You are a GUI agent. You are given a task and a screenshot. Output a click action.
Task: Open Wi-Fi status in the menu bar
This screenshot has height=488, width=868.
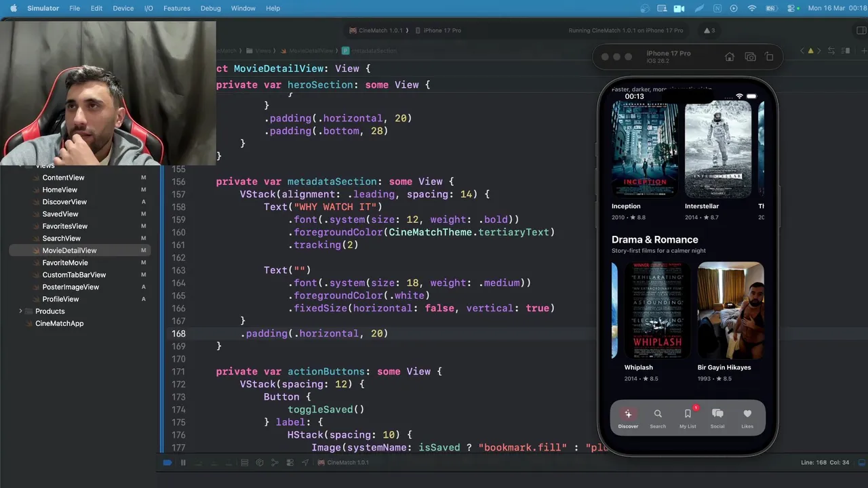pos(751,8)
